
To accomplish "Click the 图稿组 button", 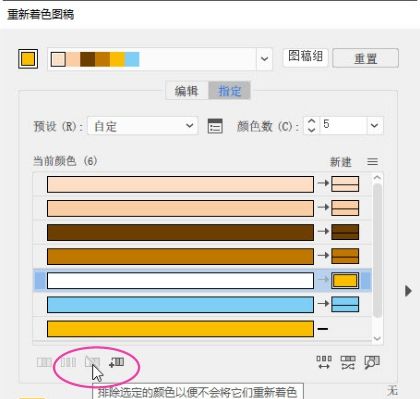I will click(x=305, y=57).
